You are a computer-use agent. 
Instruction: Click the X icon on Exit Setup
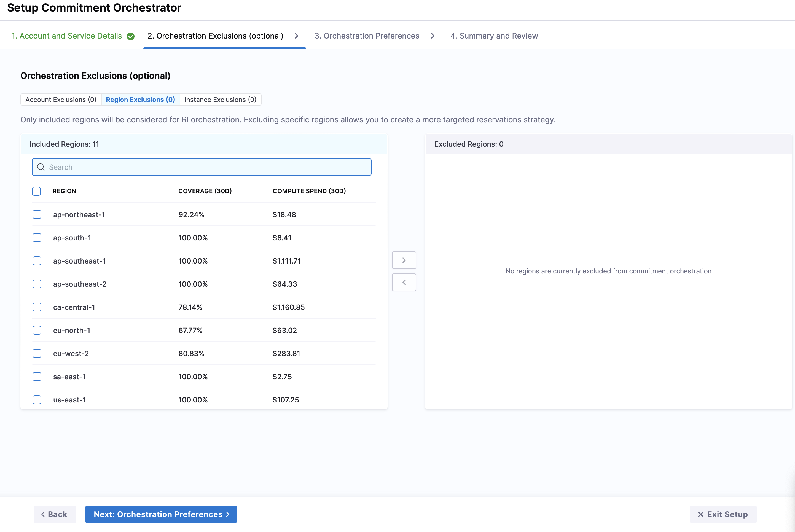pyautogui.click(x=700, y=514)
